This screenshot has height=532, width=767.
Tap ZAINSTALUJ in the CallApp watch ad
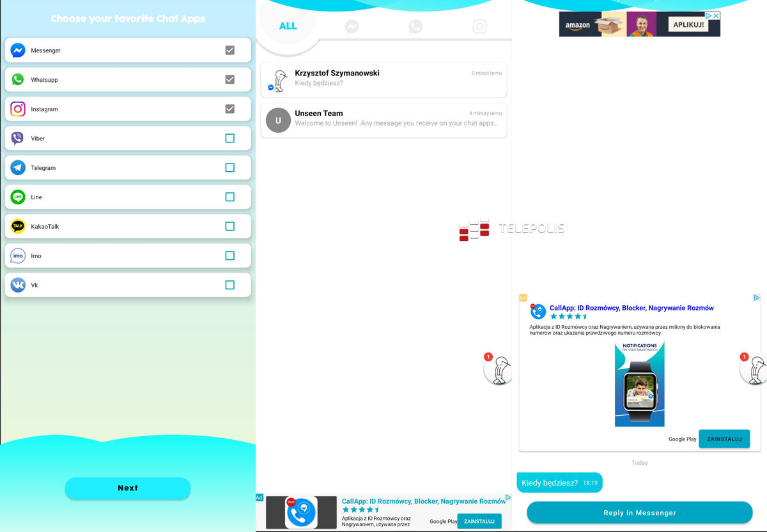pos(724,439)
